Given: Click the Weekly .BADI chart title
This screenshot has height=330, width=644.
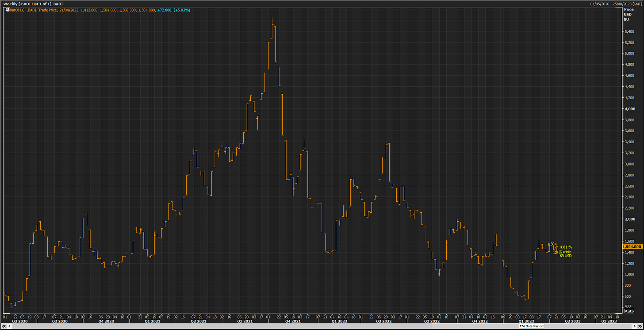Looking at the screenshot, I should point(32,4).
